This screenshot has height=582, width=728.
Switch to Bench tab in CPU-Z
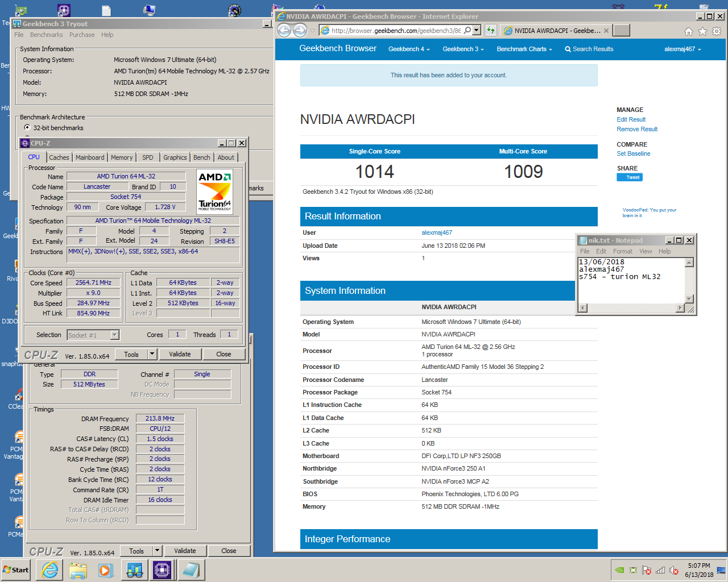click(x=201, y=157)
